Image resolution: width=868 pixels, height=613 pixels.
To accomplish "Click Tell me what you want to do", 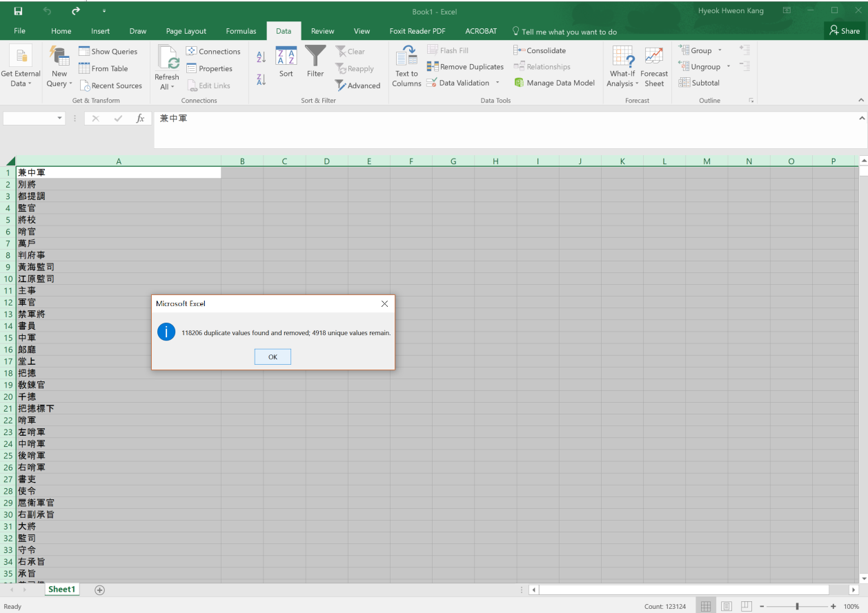I will 564,32.
